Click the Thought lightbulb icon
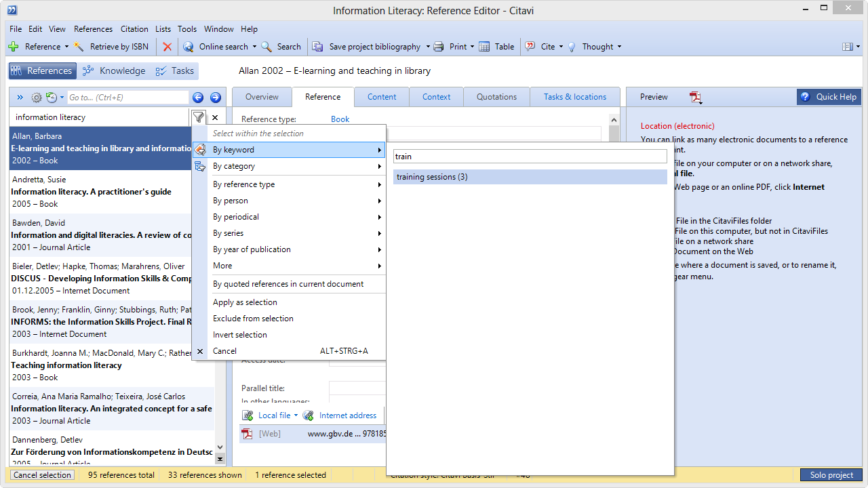This screenshot has width=868, height=488. click(572, 47)
